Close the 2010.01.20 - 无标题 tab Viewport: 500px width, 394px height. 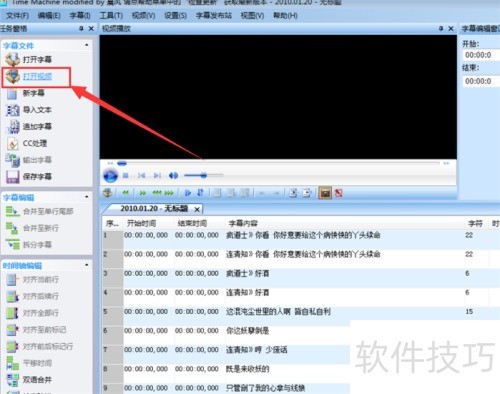197,209
